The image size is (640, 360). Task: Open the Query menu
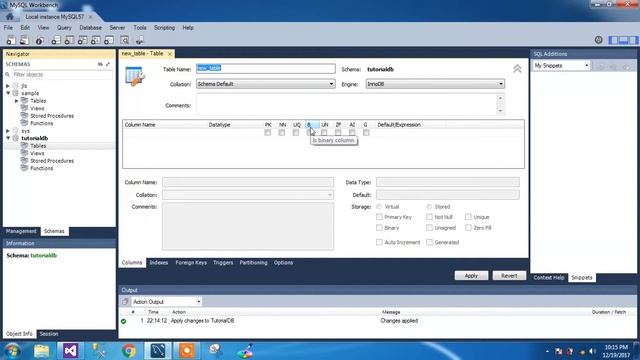click(64, 28)
